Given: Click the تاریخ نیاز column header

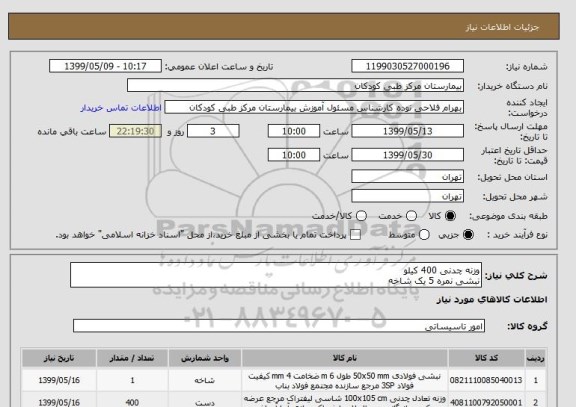Looking at the screenshot, I should 59,358.
